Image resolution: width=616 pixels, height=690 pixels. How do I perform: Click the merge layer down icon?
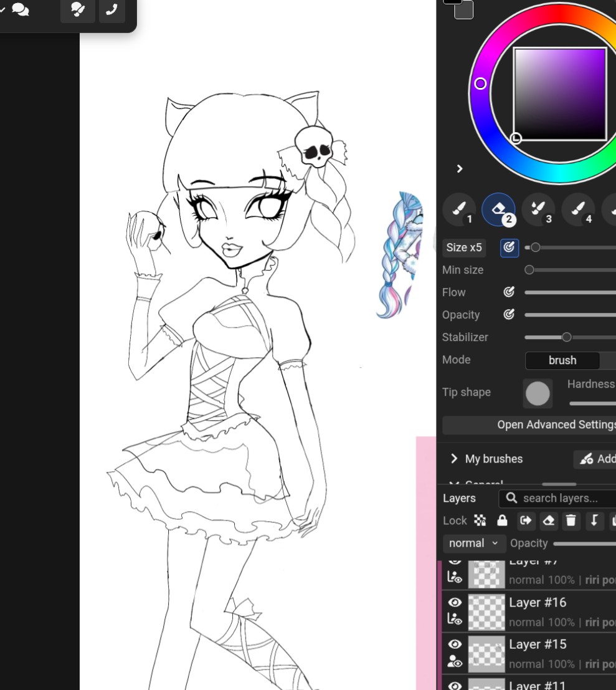point(594,521)
